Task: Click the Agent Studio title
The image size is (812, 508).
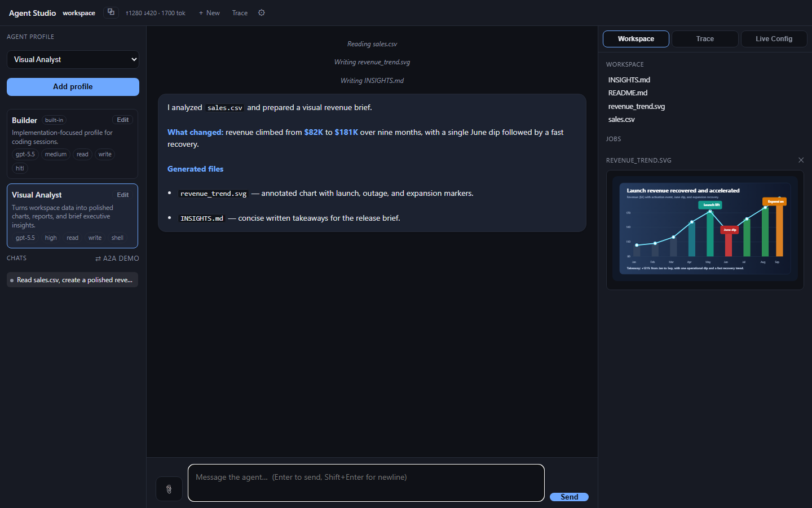Action: 32,13
